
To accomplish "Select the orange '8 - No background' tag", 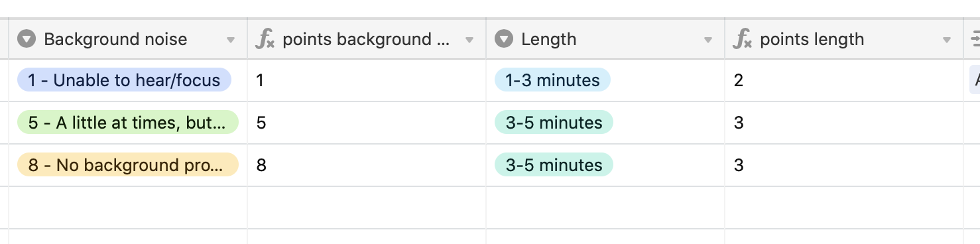I will tap(127, 165).
